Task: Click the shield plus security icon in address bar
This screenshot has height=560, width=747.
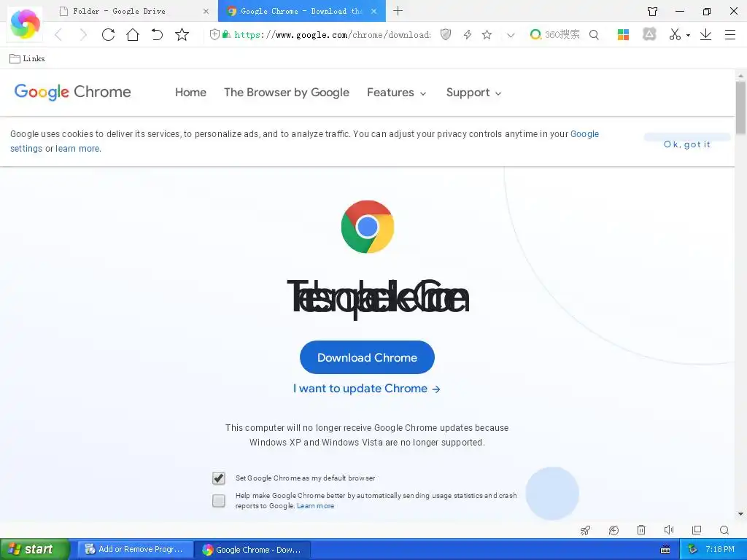Action: [x=215, y=34]
